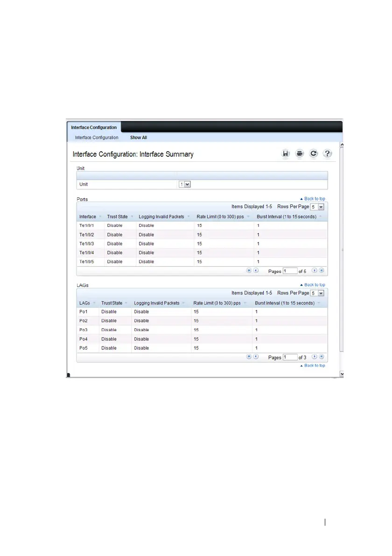Click the Print icon
The image size is (392, 556).
click(x=300, y=154)
